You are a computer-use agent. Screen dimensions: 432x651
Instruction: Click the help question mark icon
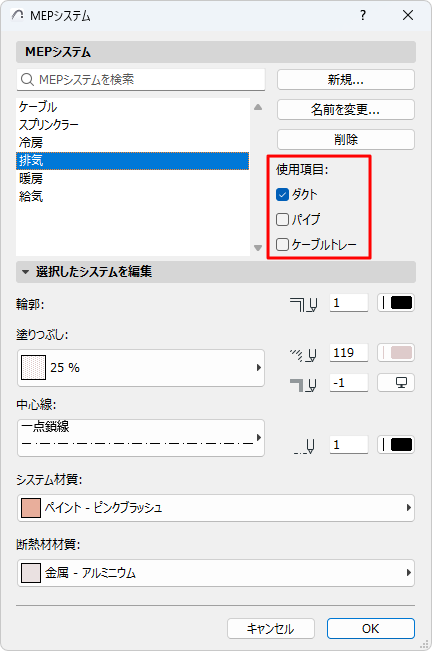click(x=363, y=15)
